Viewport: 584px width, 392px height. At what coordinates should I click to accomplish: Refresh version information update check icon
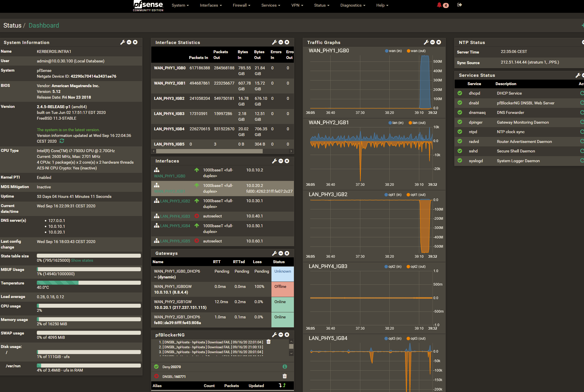[x=62, y=141]
